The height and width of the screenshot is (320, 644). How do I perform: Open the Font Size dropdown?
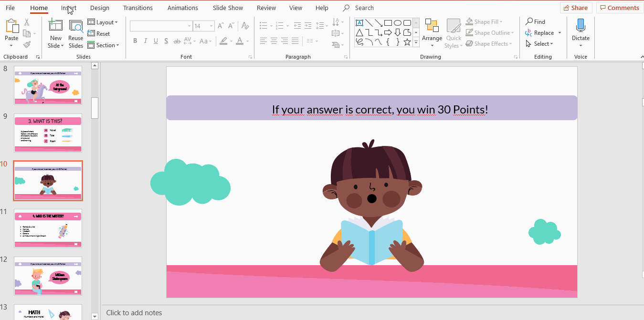click(x=211, y=26)
